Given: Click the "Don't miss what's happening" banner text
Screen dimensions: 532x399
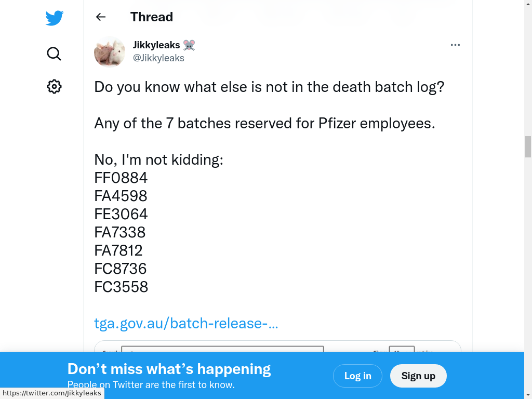Looking at the screenshot, I should [x=169, y=369].
